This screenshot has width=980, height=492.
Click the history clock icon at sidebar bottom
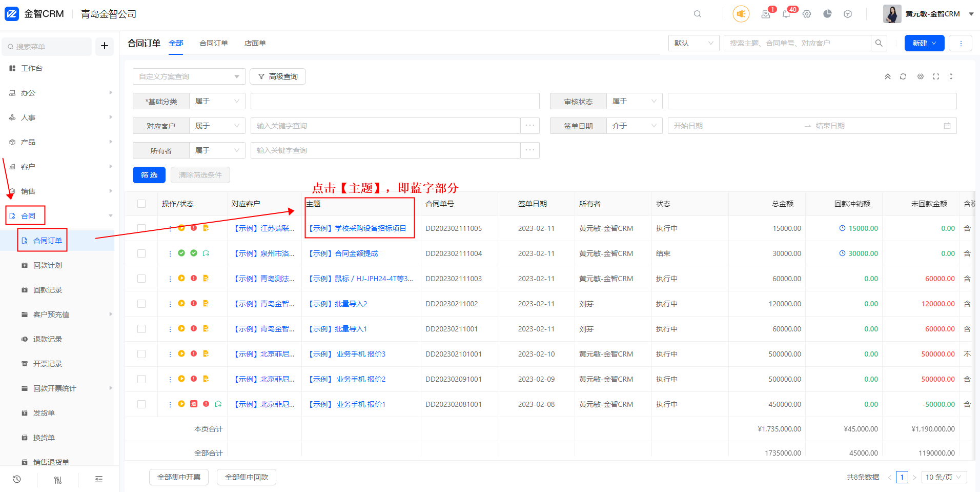[17, 479]
